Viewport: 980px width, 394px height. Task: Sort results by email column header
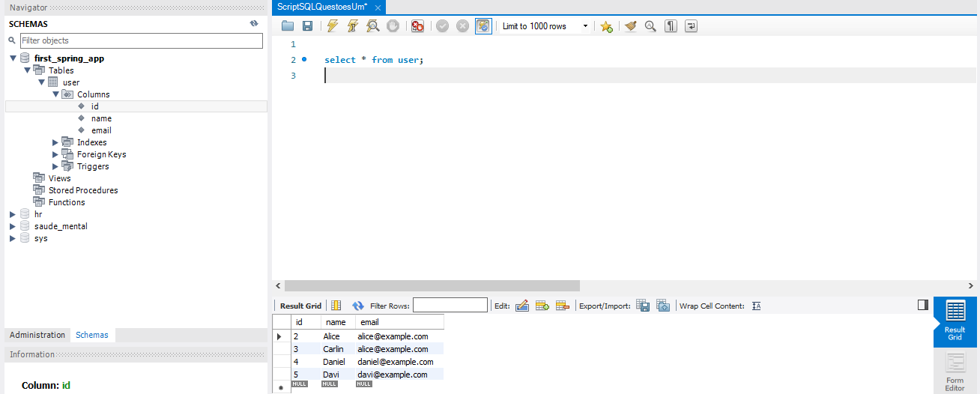[x=399, y=322]
